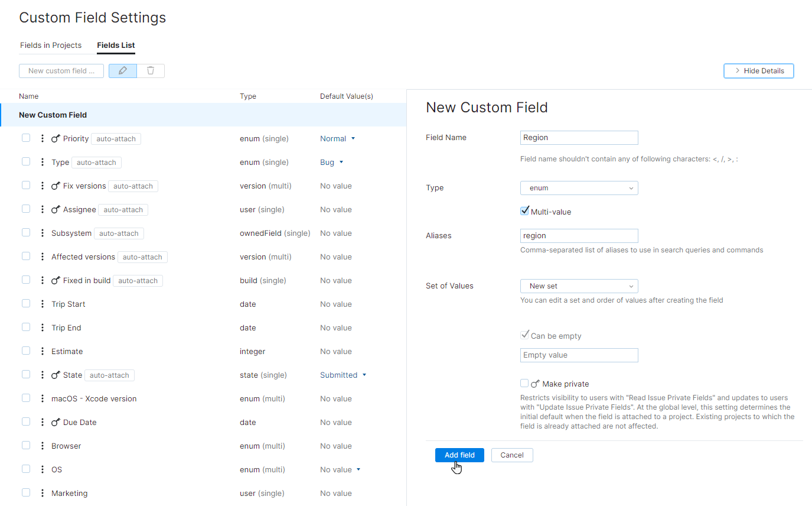Select the checkbox for Subsystem field
Screen dimensions: 812x506
[x=26, y=232]
